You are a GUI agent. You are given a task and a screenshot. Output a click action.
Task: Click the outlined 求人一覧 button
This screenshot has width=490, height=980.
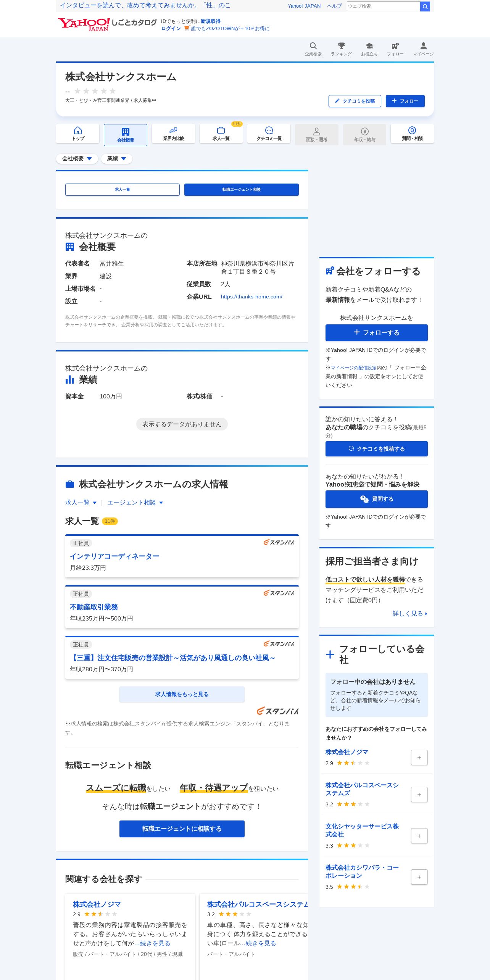pyautogui.click(x=122, y=190)
